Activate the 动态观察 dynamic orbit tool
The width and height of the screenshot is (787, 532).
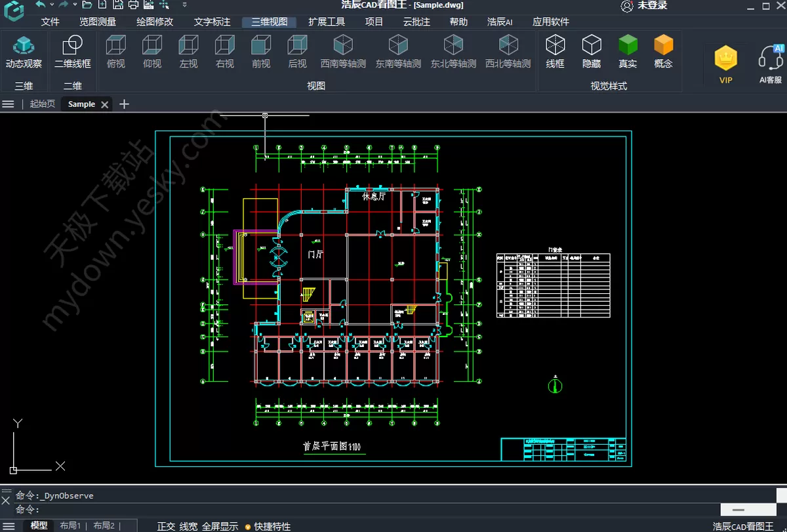pyautogui.click(x=24, y=52)
